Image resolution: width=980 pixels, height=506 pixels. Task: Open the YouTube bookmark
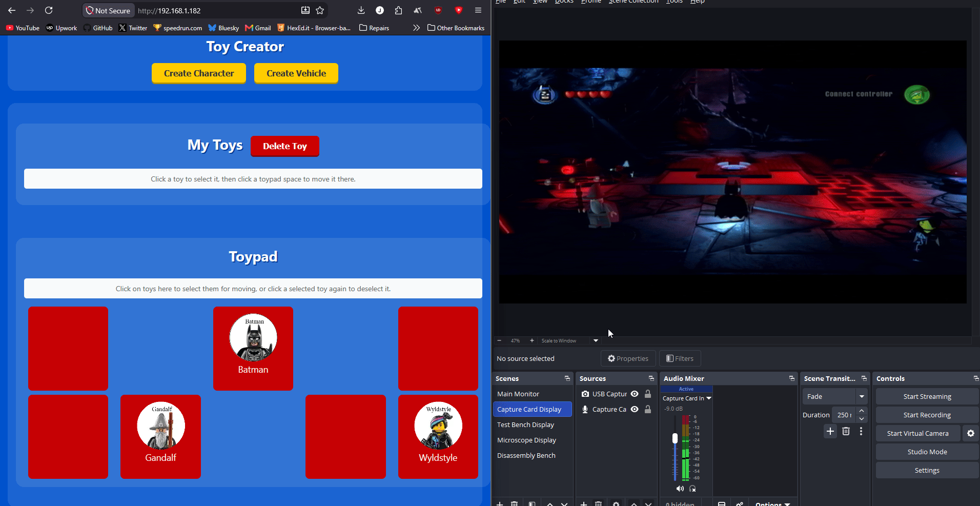[x=23, y=28]
